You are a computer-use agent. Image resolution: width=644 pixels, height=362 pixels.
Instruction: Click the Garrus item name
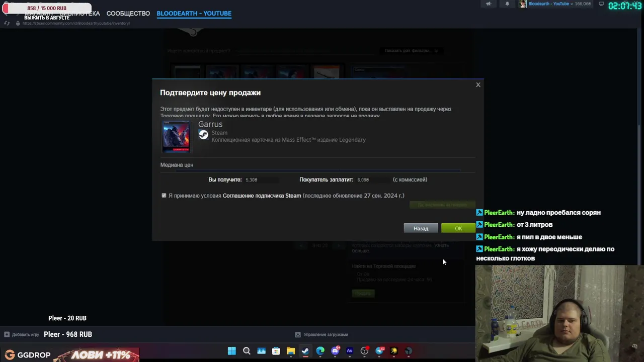210,124
